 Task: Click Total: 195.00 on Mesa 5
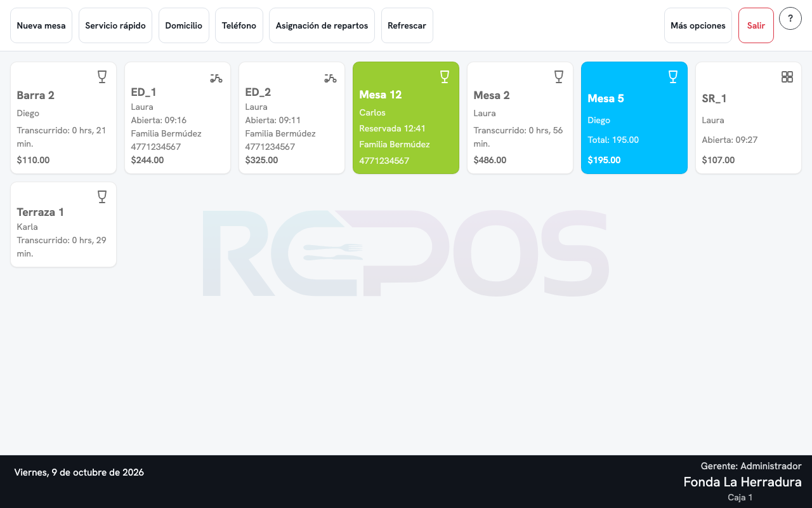coord(613,140)
